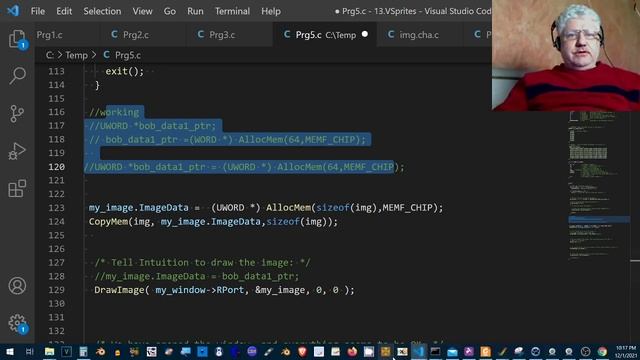Click '&my_image' argument on line 129

coord(280,290)
